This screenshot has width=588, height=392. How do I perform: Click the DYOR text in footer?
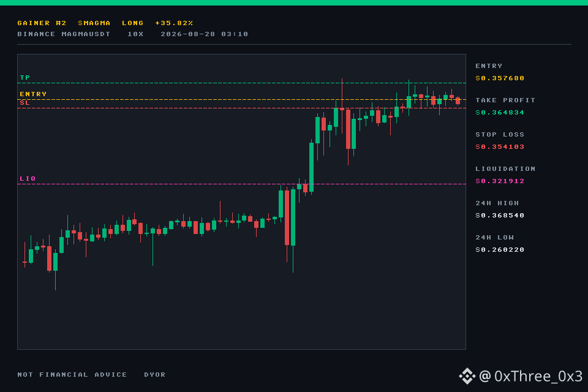(x=154, y=375)
